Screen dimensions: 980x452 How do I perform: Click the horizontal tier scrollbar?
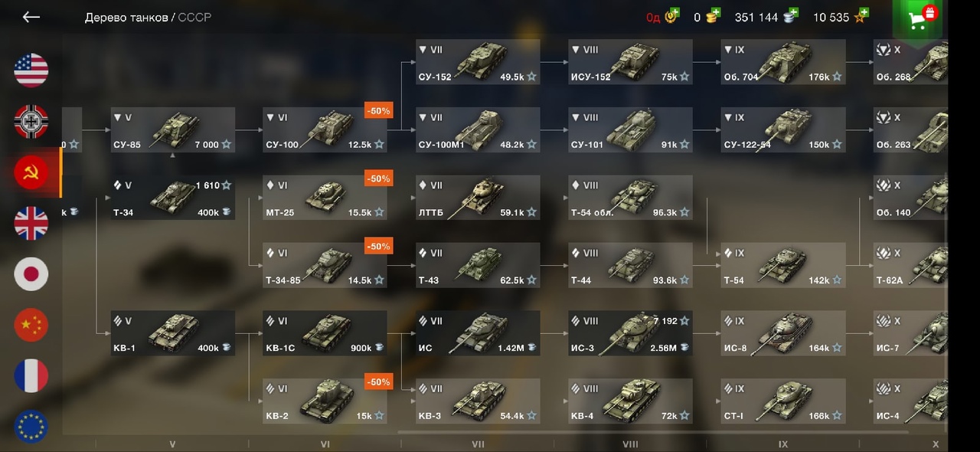[628, 433]
